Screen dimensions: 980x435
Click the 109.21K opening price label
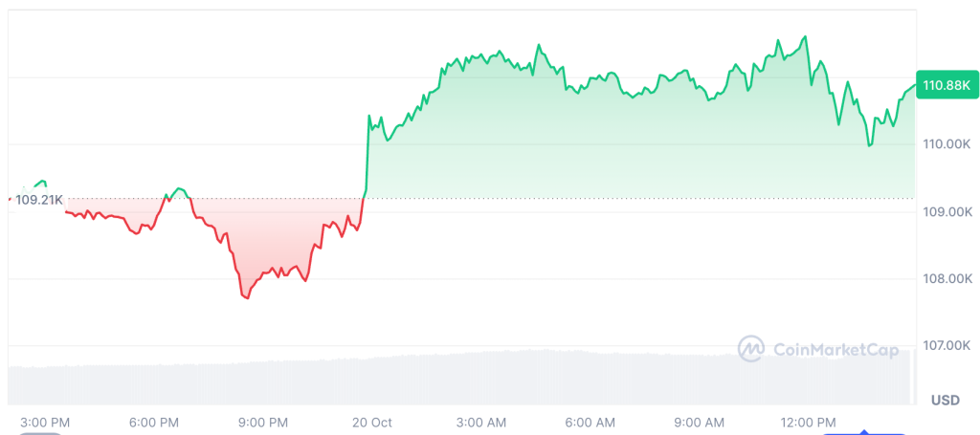tap(39, 200)
